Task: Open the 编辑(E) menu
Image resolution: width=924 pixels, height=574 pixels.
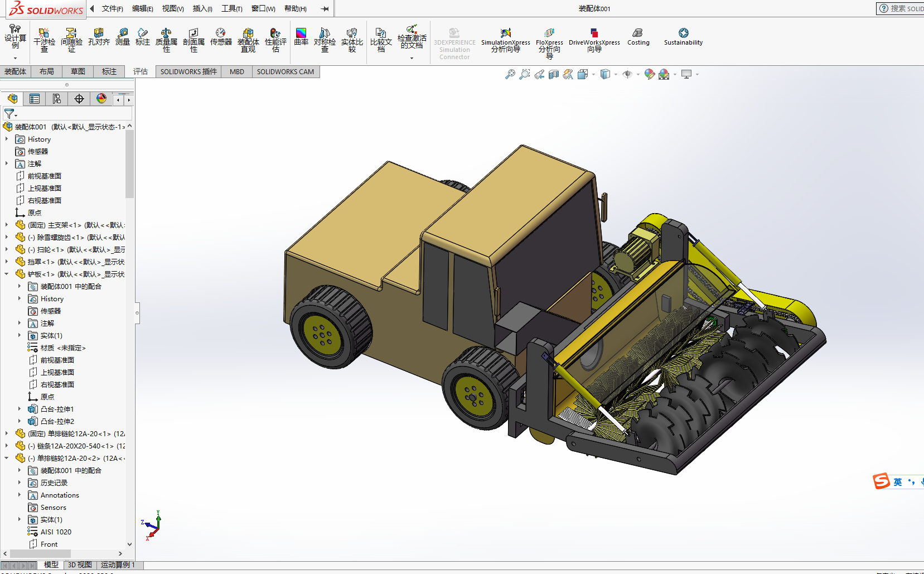Action: pos(143,9)
